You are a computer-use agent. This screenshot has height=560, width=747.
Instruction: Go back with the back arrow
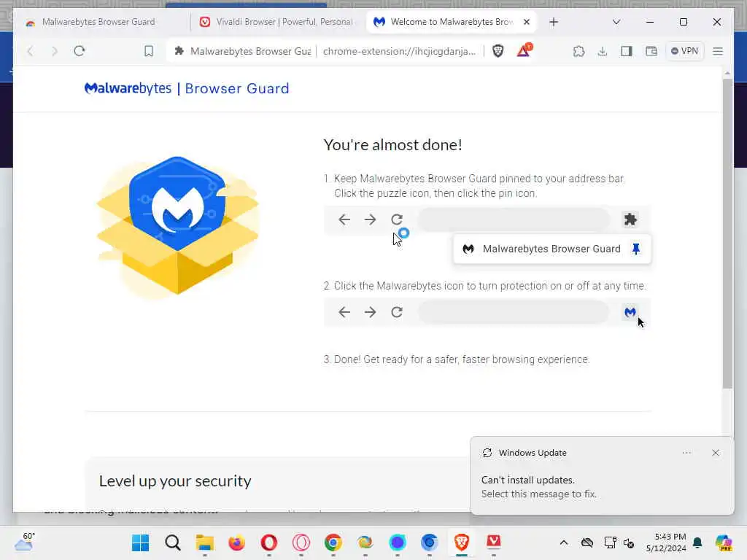[31, 51]
